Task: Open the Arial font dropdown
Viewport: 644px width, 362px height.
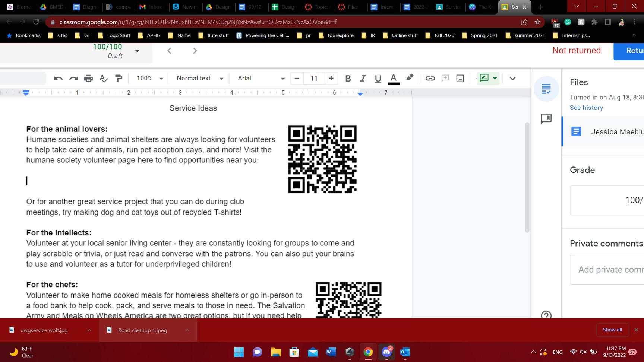Action: click(261, 78)
